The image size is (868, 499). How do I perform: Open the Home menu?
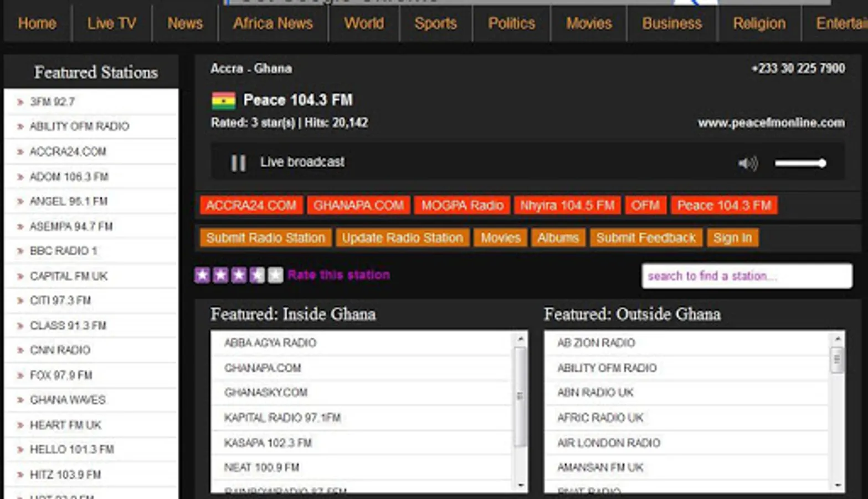(37, 23)
